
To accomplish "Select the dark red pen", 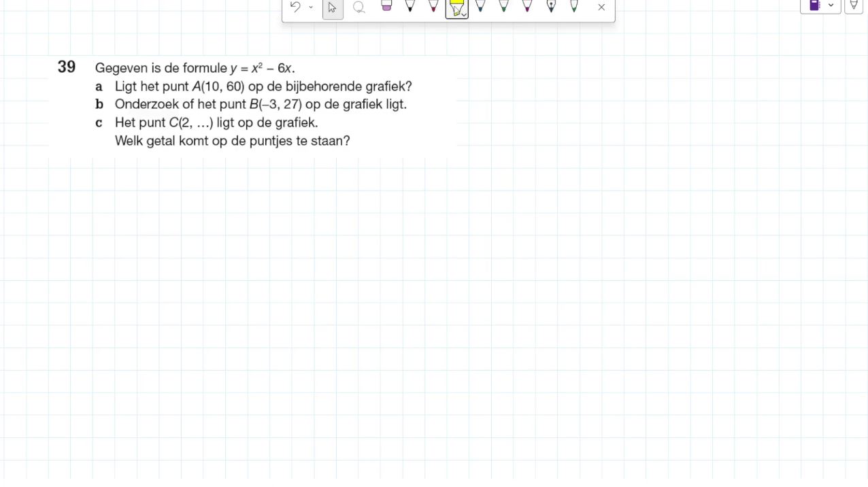I will (433, 6).
